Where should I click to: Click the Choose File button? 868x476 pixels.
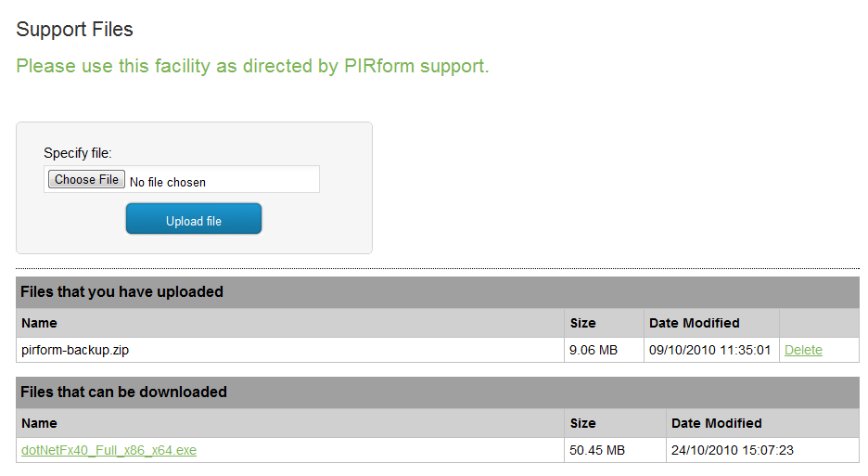[x=87, y=180]
